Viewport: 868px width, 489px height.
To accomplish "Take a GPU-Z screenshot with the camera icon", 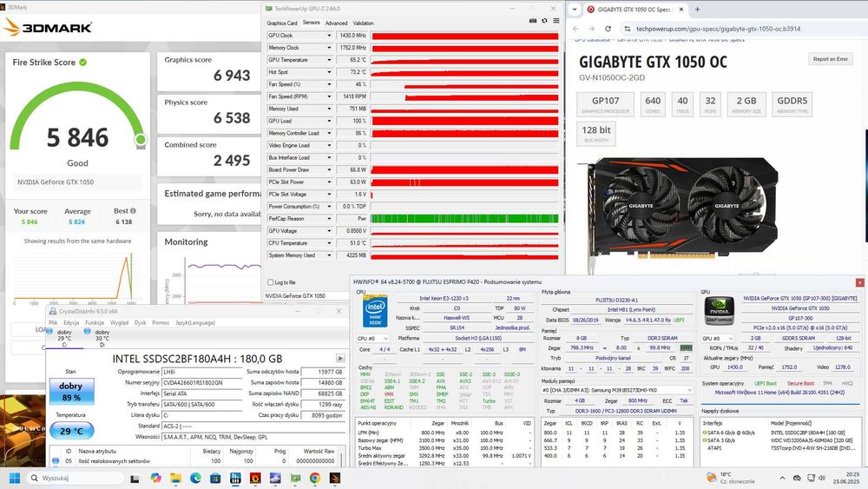I will click(533, 21).
